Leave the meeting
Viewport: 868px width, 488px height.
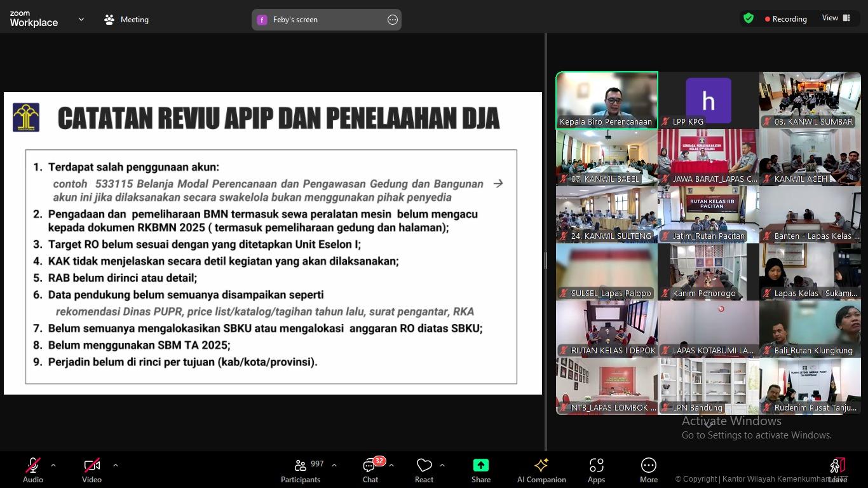click(837, 470)
